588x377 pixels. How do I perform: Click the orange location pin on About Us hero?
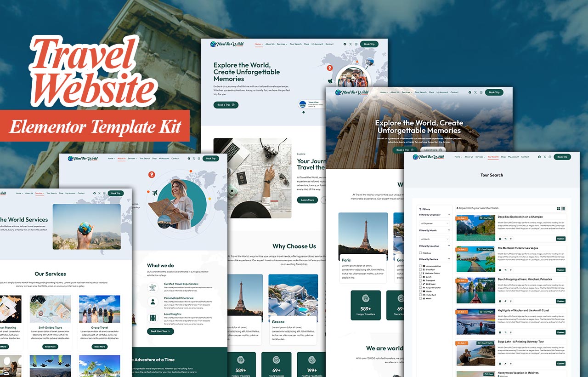(x=152, y=175)
